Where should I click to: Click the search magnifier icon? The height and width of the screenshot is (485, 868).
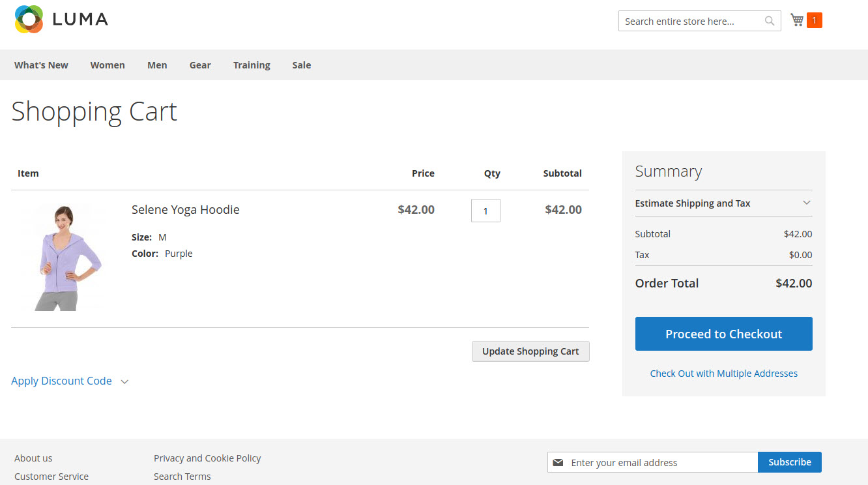[x=770, y=22]
